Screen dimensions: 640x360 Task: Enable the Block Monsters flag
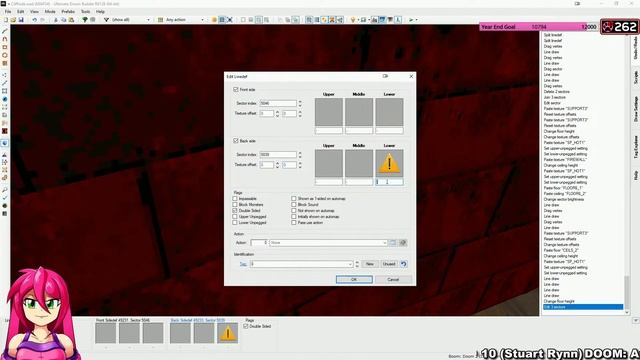point(235,205)
